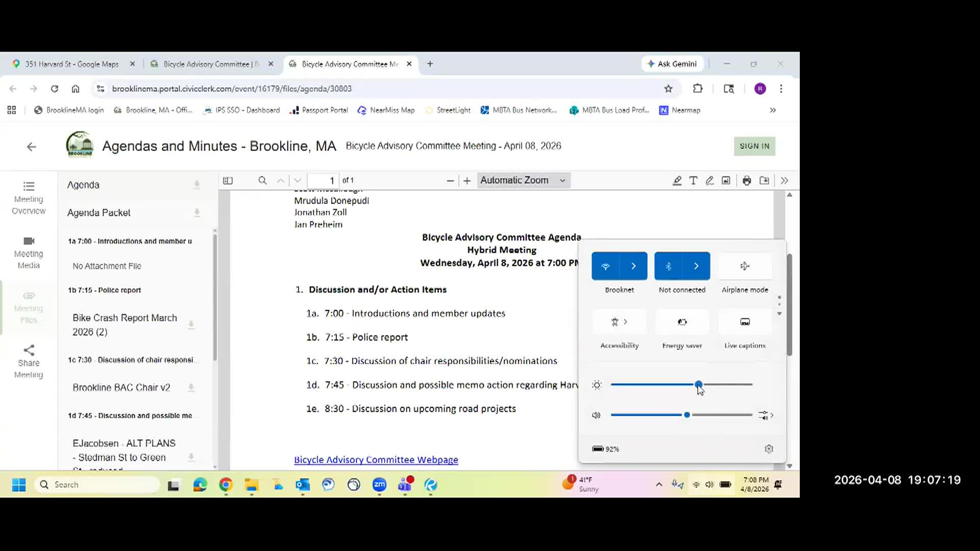This screenshot has height=551, width=980.
Task: Select the add text tool icon
Action: (x=693, y=181)
